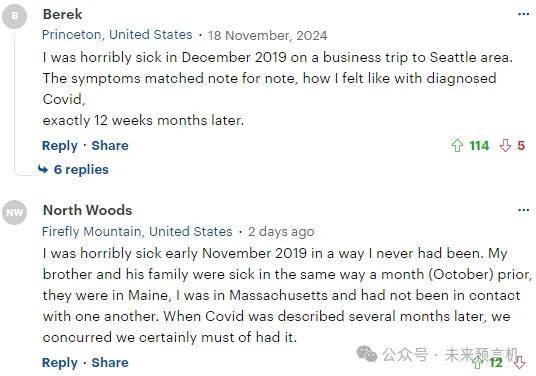
Task: Open the Princeton, United States location link
Action: 117,35
